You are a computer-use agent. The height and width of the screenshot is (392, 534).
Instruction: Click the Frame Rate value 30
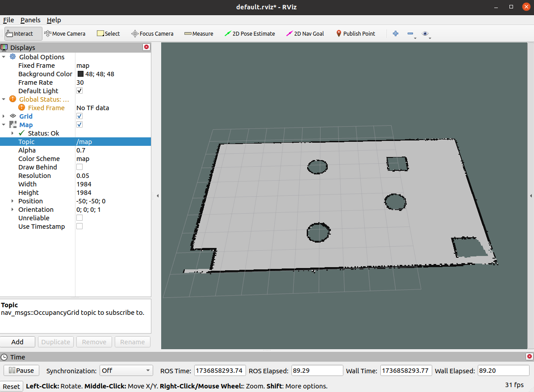[80, 83]
